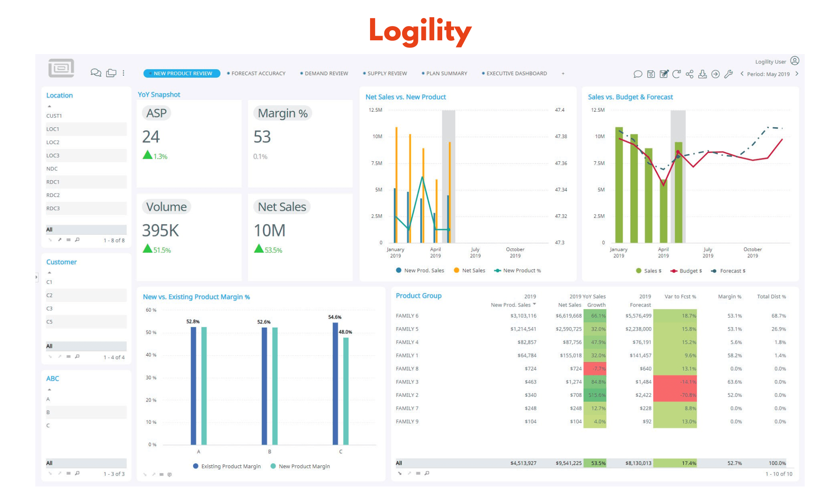Open the wrench settings tool
840x504 pixels.
(728, 74)
